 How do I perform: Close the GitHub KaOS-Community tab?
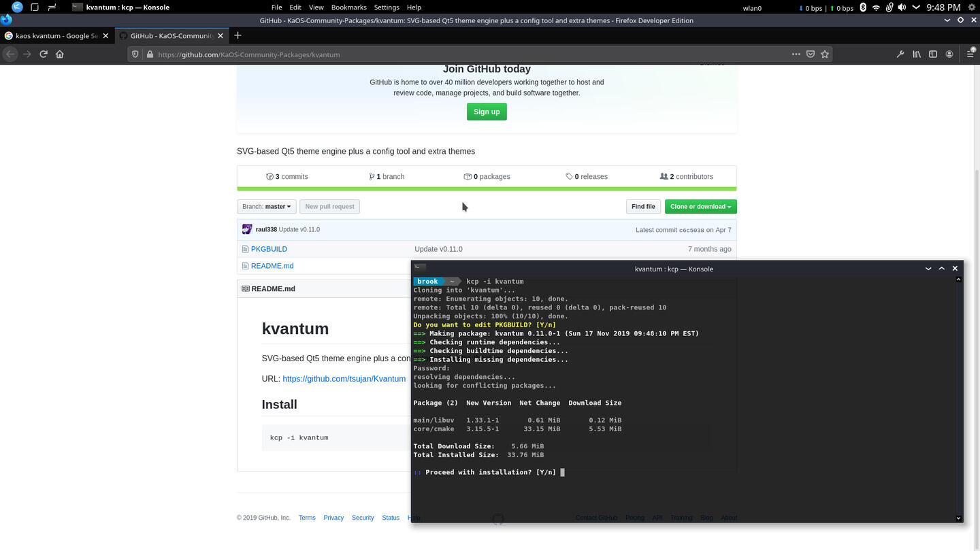pos(220,35)
